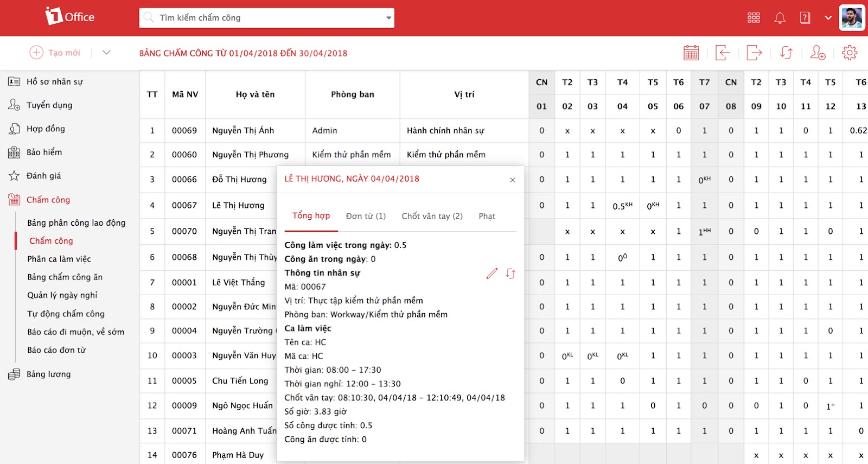The width and height of the screenshot is (868, 464).
Task: Close the Lê Thị Hương popup
Action: [513, 180]
